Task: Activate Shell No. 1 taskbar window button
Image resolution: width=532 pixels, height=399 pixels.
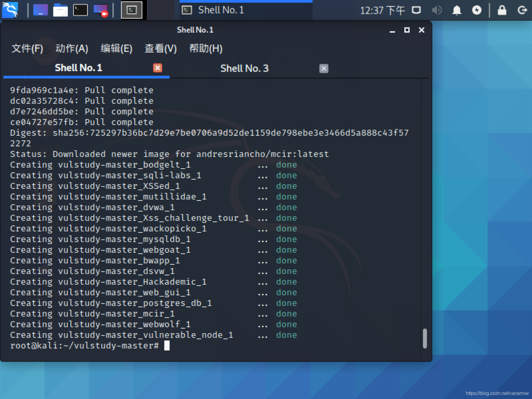Action: coord(246,10)
